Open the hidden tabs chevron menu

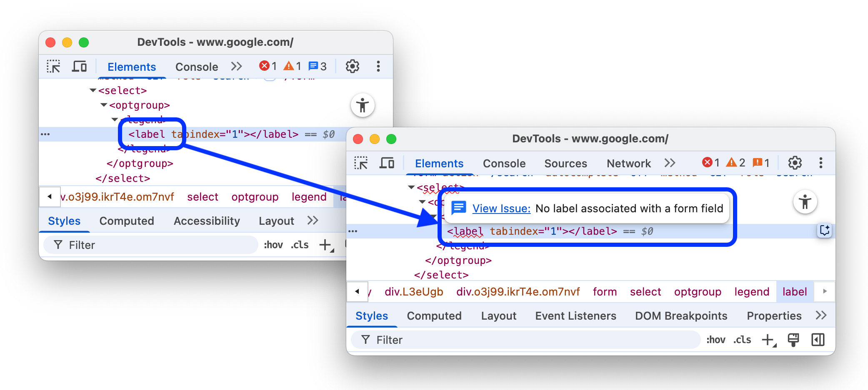tap(670, 163)
